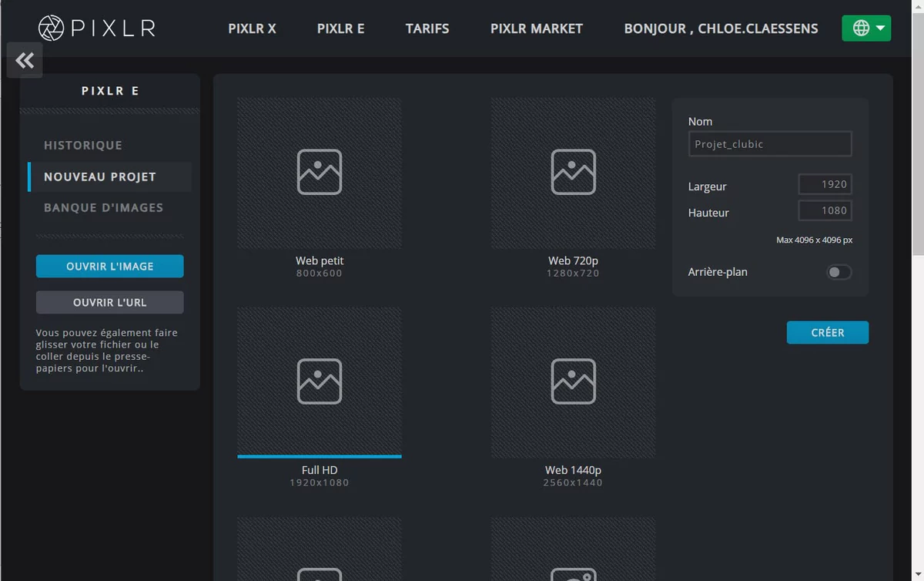Click the Largeur field showing 1920
The image size is (924, 581).
825,184
